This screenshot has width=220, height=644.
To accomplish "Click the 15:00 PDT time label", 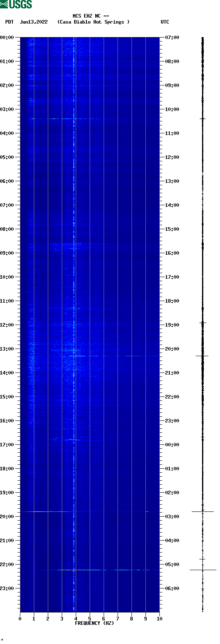I will pos(7,397).
